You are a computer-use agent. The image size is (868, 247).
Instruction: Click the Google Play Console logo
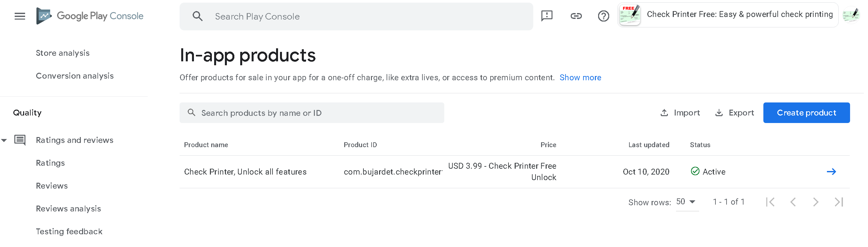click(90, 16)
